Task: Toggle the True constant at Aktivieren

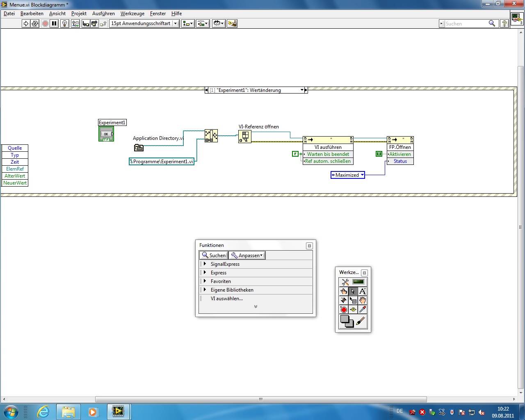Action: [x=379, y=154]
